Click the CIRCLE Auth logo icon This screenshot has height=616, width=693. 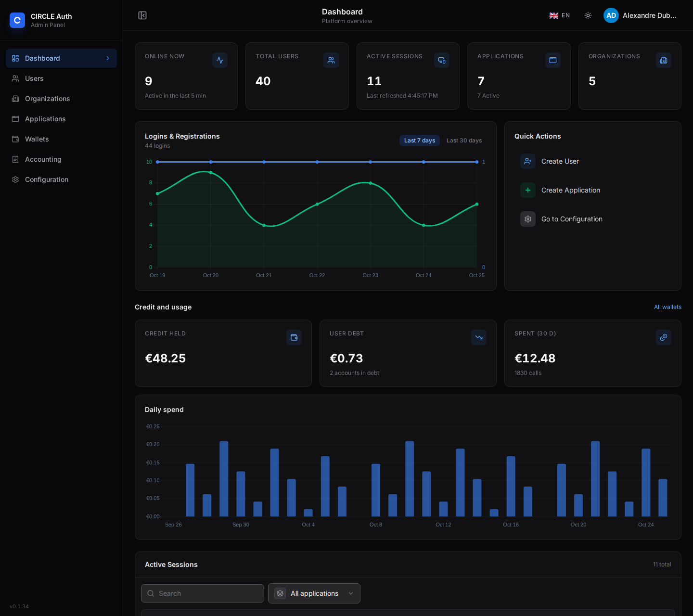pyautogui.click(x=17, y=20)
